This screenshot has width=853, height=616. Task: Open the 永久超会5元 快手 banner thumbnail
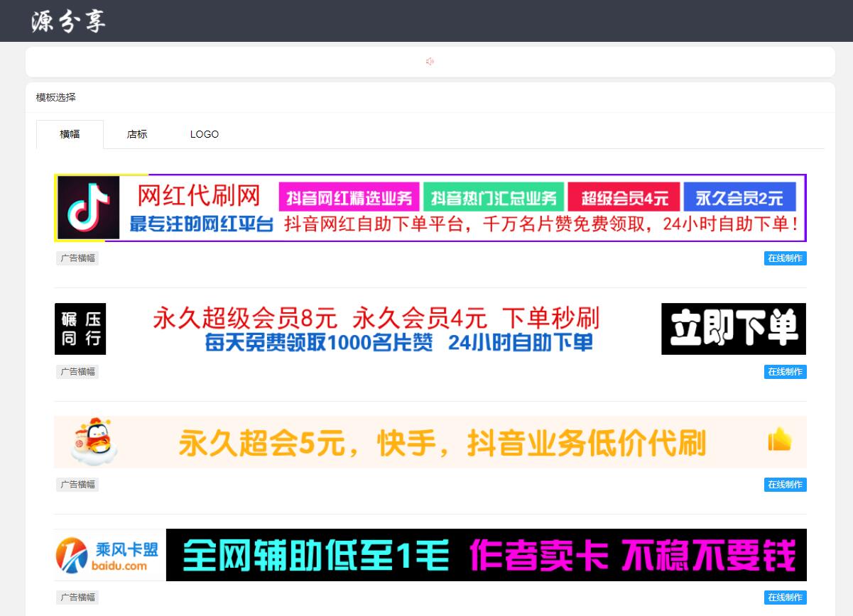430,442
